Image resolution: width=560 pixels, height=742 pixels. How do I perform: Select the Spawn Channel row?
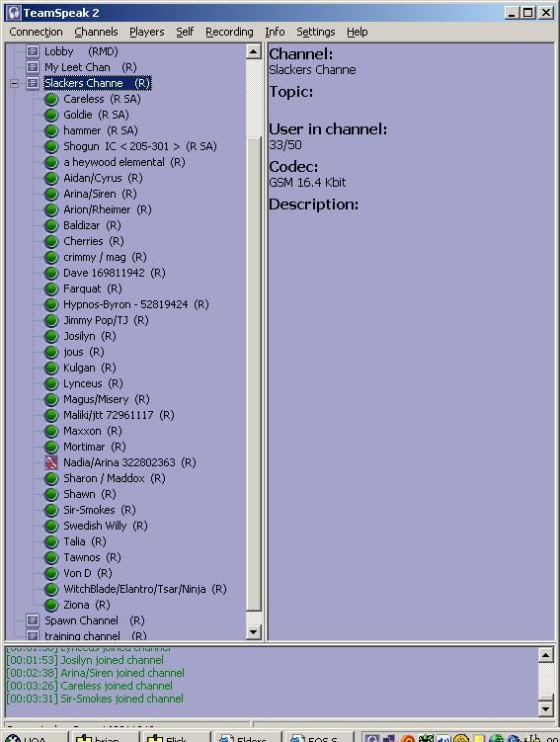(95, 620)
